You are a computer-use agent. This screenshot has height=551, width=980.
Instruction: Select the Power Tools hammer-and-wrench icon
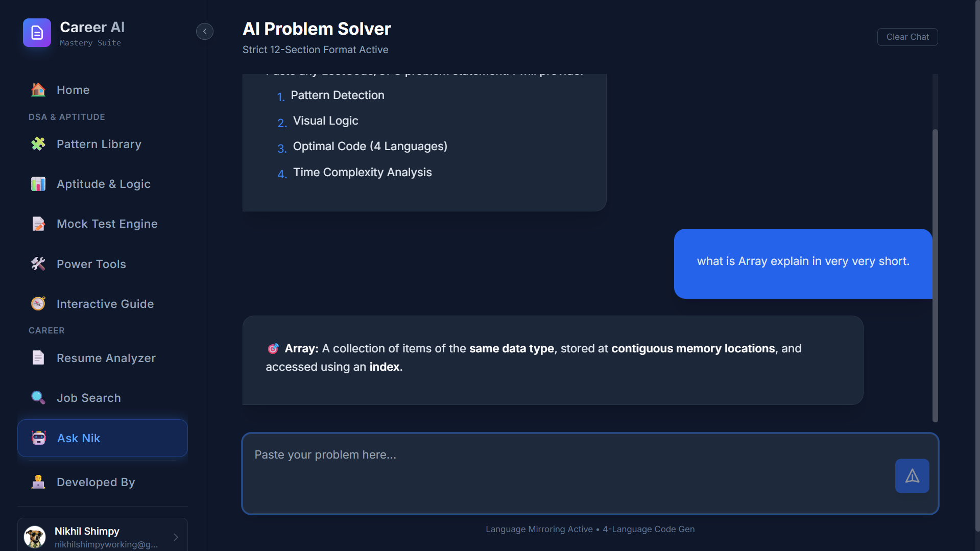[x=38, y=263]
